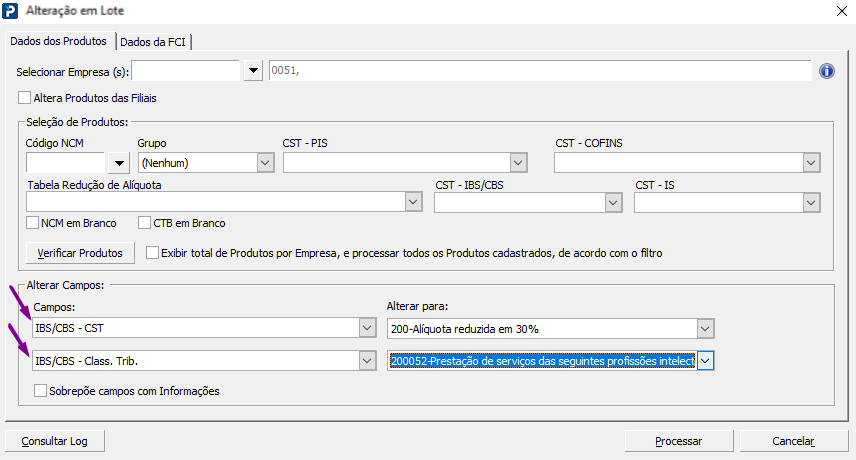Open the CST - IS dropdown
The image size is (856, 460).
[811, 203]
